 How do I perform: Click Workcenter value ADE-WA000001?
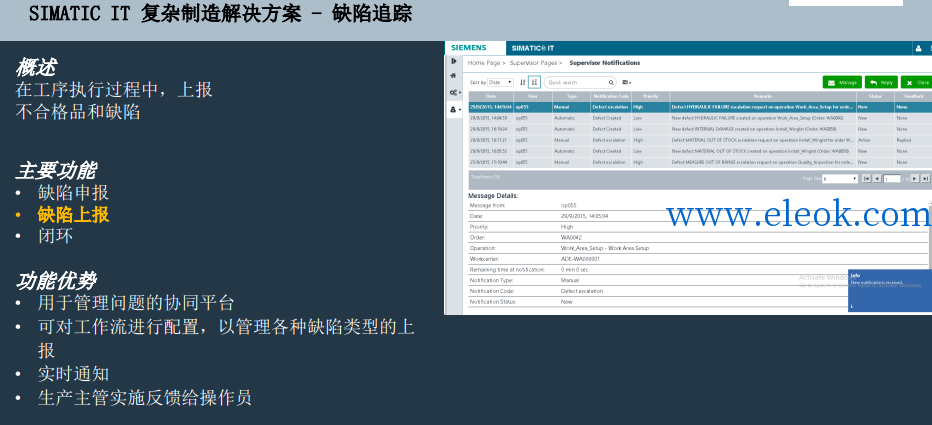pyautogui.click(x=580, y=259)
